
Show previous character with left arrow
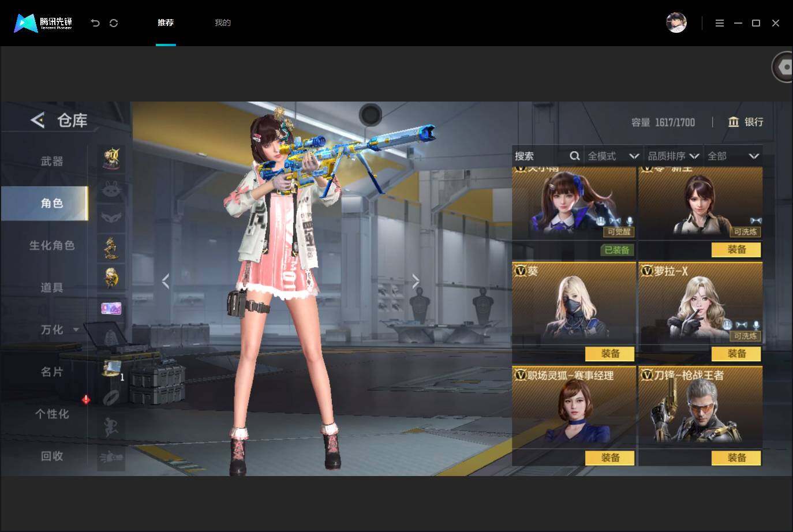pos(166,281)
